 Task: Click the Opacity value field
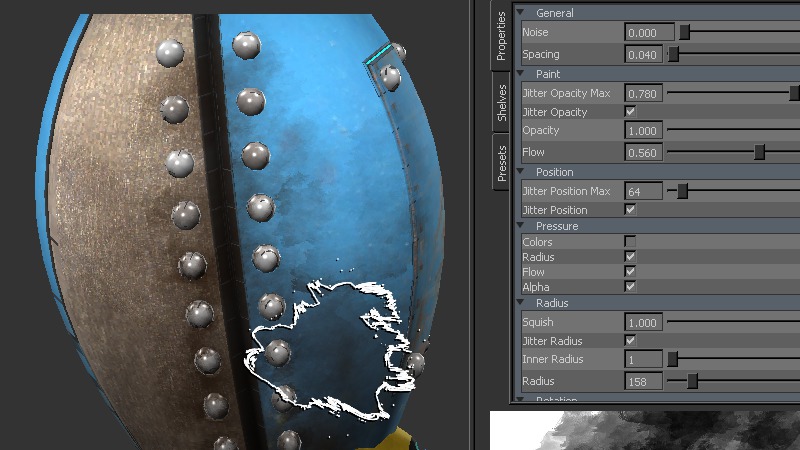click(x=644, y=131)
